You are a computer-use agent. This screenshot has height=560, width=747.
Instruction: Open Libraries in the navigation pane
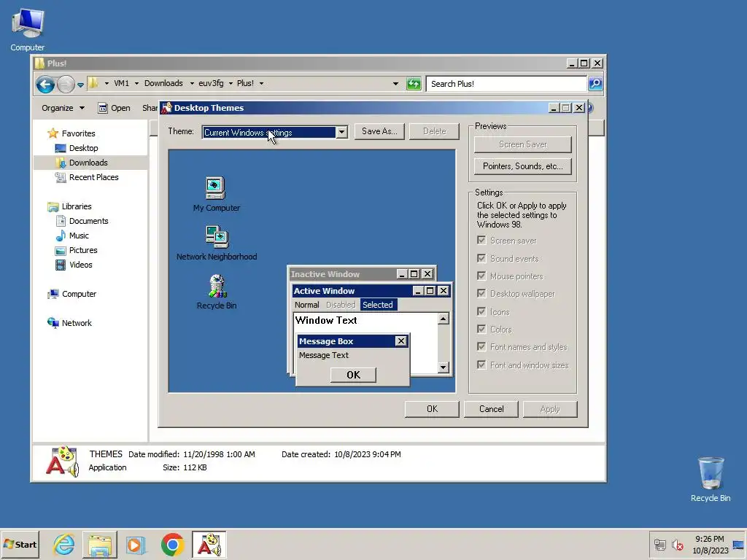(x=76, y=206)
